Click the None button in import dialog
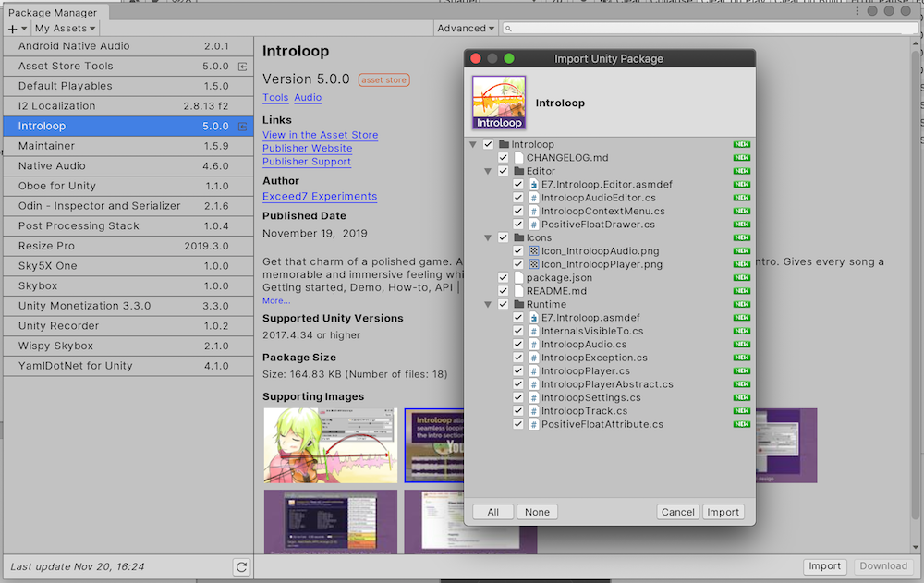This screenshot has height=583, width=924. [x=537, y=512]
